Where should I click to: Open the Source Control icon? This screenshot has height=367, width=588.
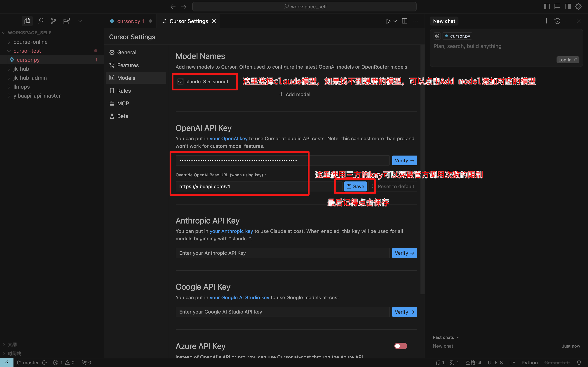click(54, 21)
